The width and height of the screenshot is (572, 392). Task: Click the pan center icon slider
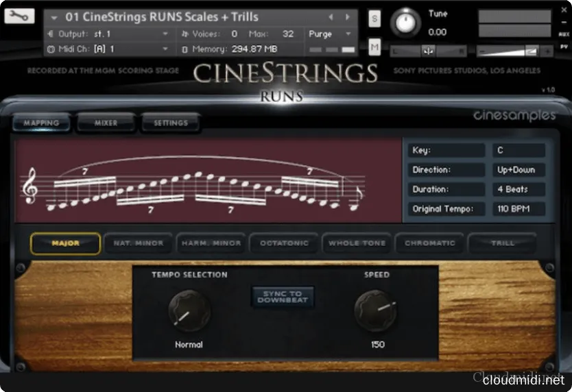tap(428, 50)
